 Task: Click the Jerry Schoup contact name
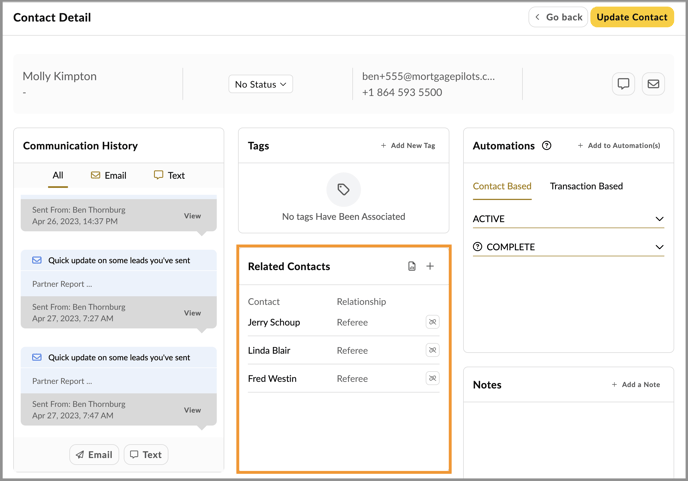pyautogui.click(x=274, y=322)
